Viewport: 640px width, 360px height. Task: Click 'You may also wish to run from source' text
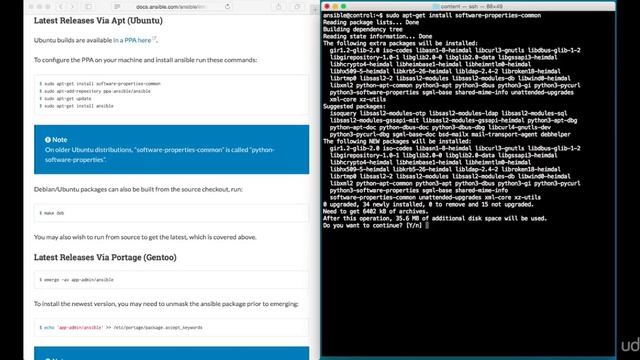point(145,237)
